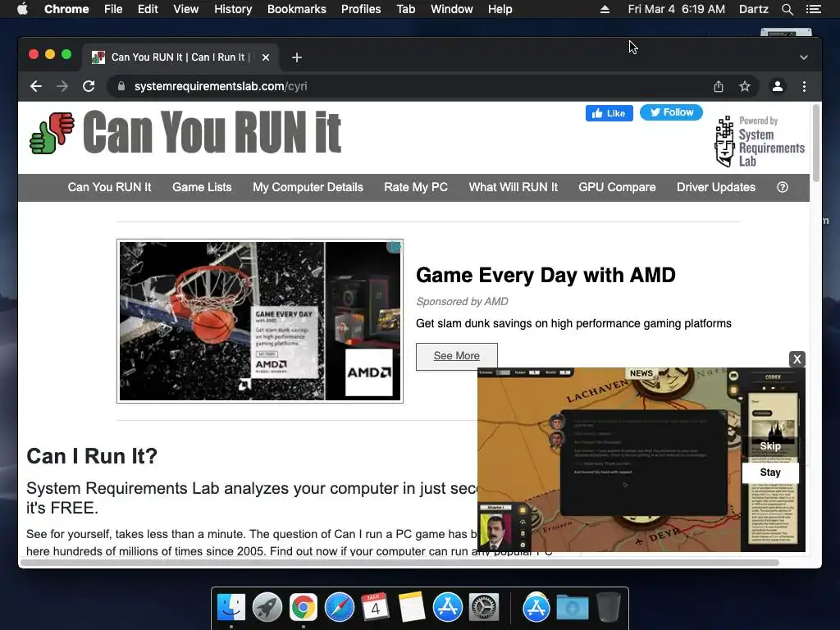Open Trash in the dock
840x630 pixels.
pyautogui.click(x=609, y=608)
